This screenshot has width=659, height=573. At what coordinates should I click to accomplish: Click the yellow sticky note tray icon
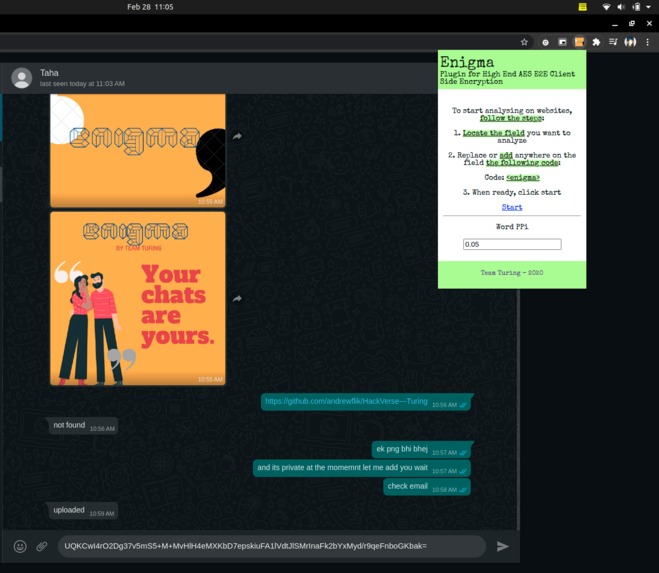tap(583, 7)
